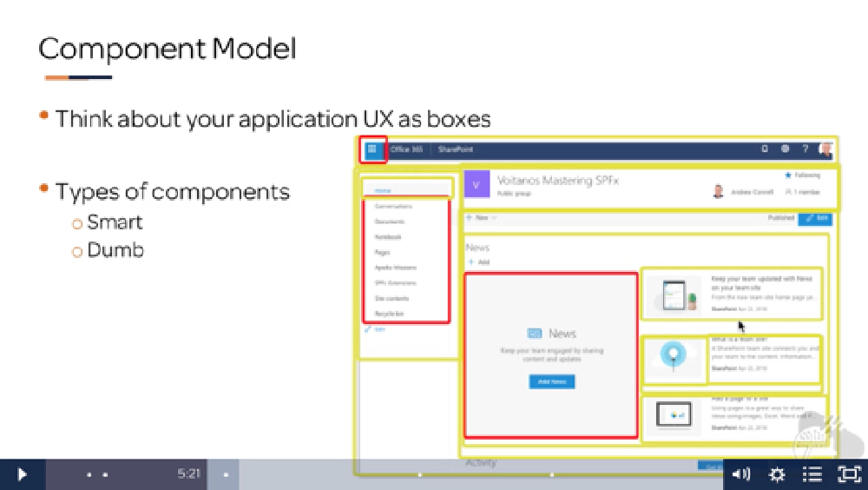Select Documents in the left navigation
868x490 pixels.
390,222
